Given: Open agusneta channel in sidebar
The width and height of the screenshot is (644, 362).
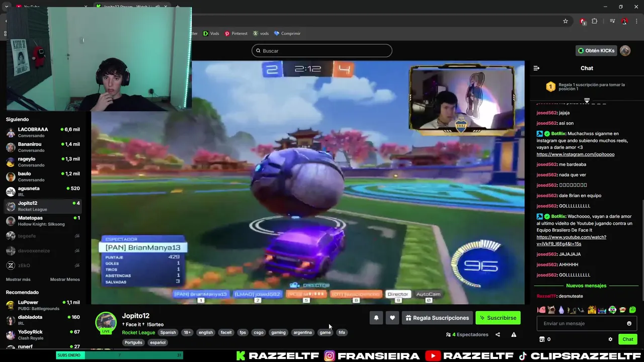Looking at the screenshot, I should (43, 191).
